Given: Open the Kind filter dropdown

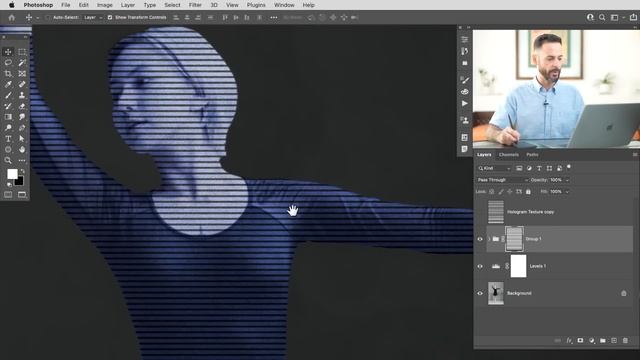Looking at the screenshot, I should click(x=494, y=168).
